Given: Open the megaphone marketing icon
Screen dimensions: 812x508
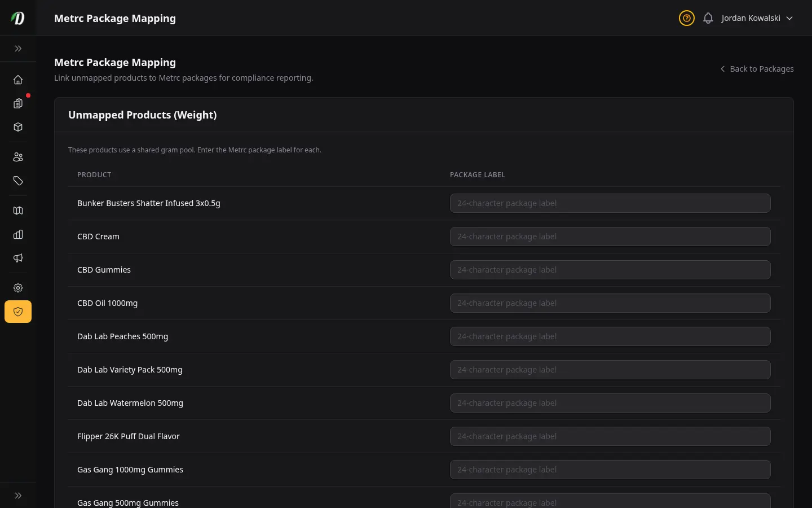Looking at the screenshot, I should pyautogui.click(x=18, y=258).
